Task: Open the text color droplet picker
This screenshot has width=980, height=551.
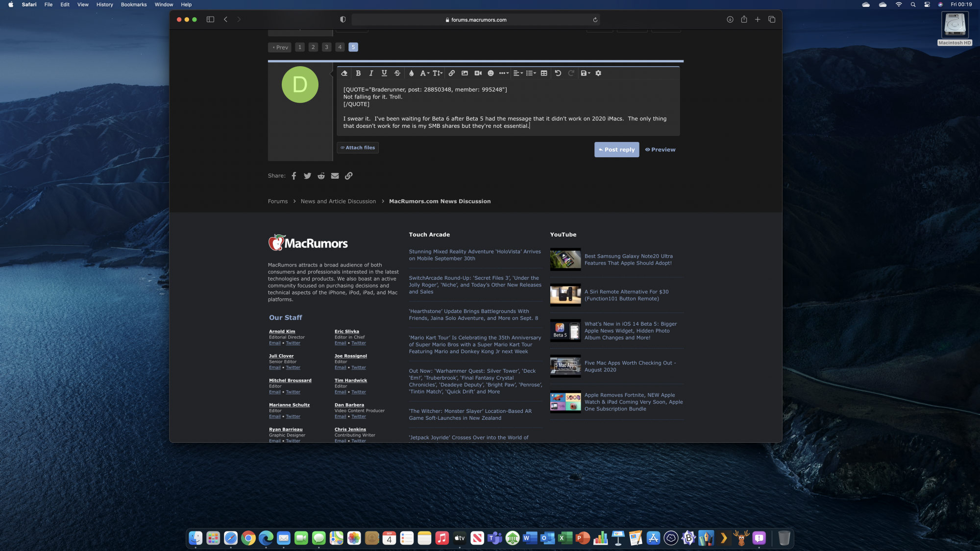Action: pos(411,73)
